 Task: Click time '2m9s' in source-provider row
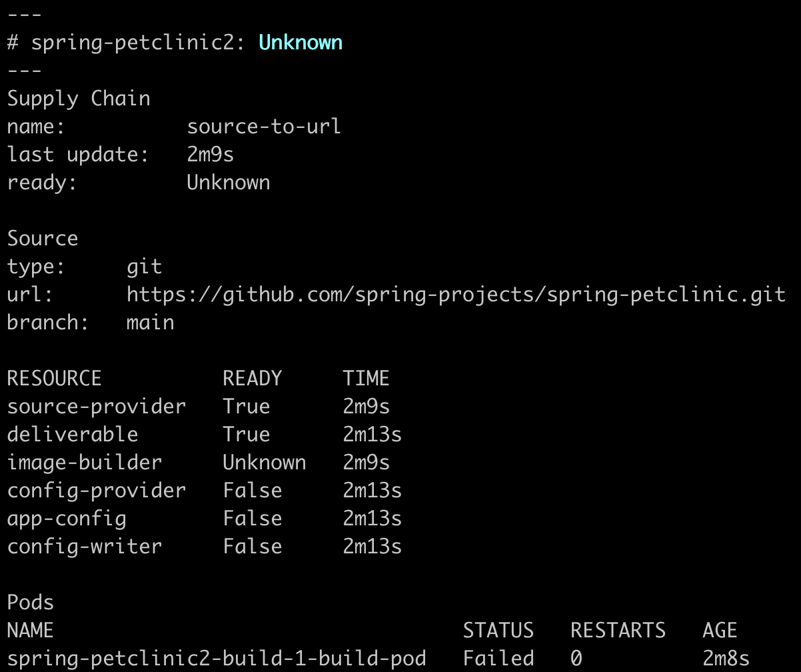tap(367, 407)
